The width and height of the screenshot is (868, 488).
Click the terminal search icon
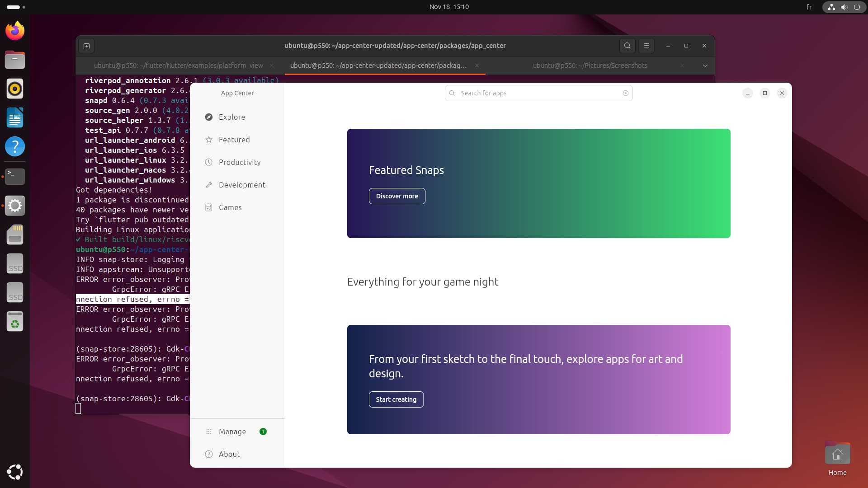pyautogui.click(x=627, y=46)
